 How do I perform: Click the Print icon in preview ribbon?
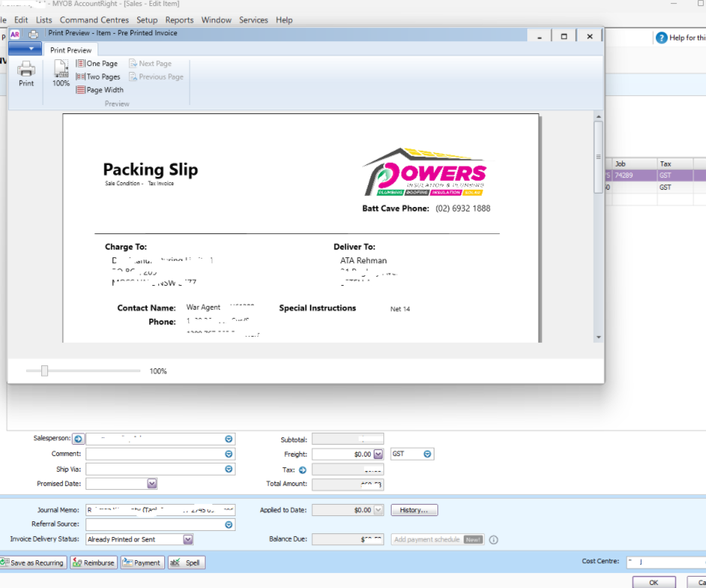coord(26,73)
